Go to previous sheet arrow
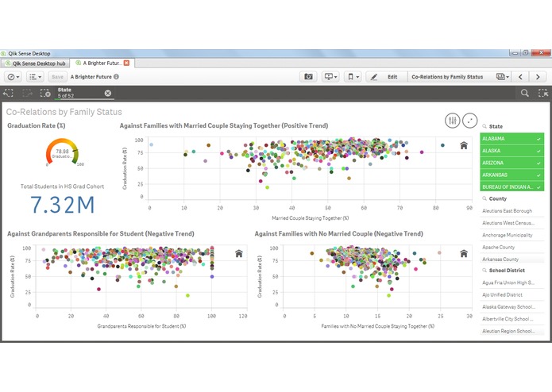Image resolution: width=552 pixels, height=392 pixels. coord(520,77)
